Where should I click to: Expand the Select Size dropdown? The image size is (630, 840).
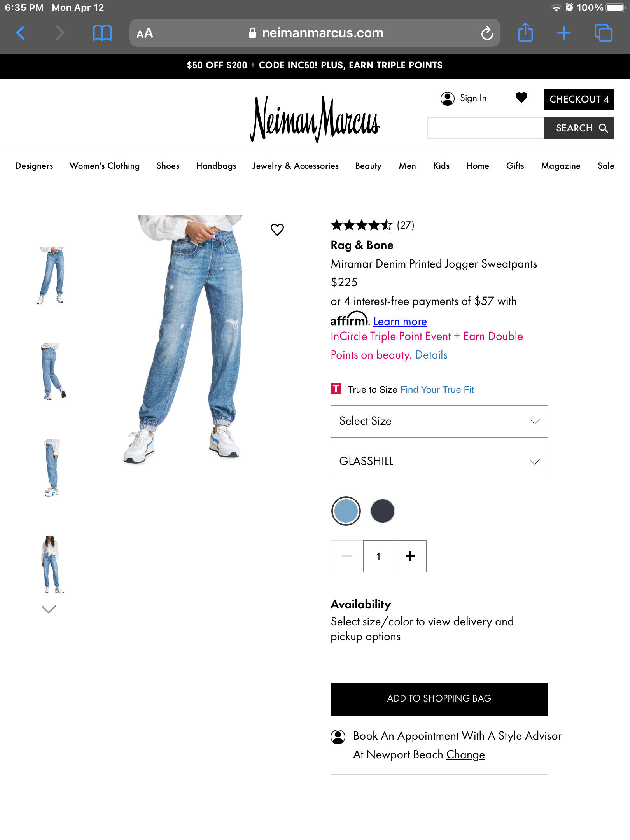coord(439,422)
